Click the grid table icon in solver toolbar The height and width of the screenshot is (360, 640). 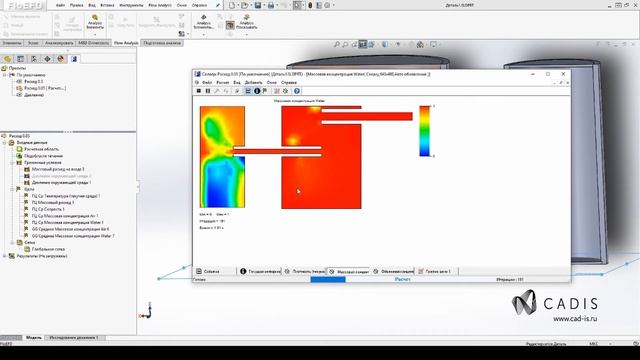[x=277, y=91]
